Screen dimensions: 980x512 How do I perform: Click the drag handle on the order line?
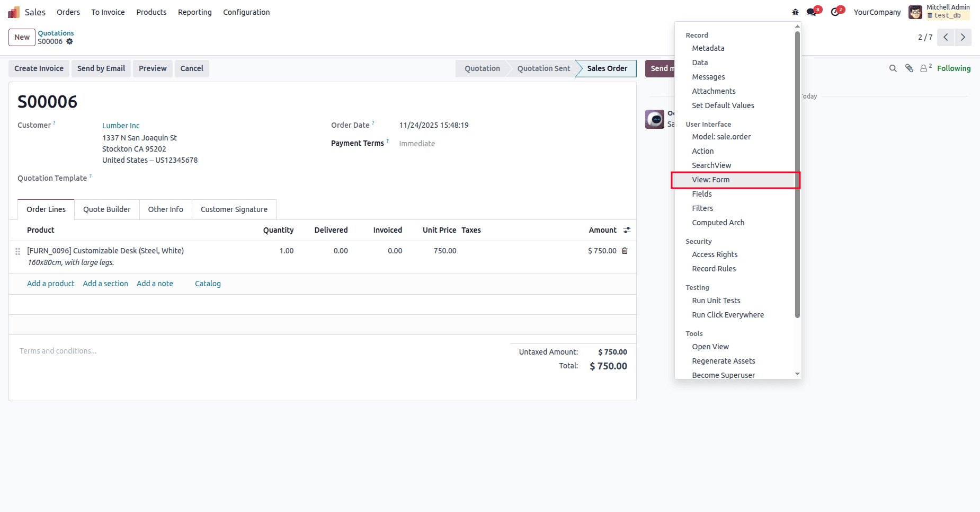click(x=18, y=251)
